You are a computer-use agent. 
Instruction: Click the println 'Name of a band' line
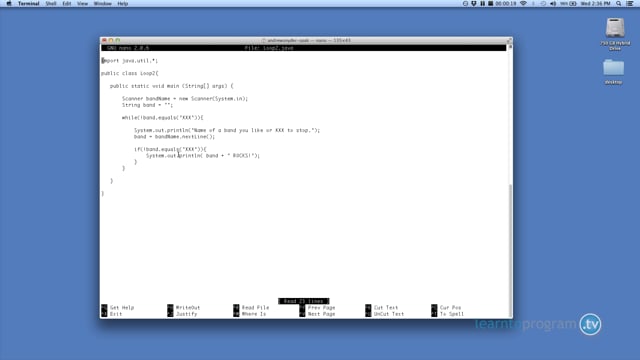coord(227,130)
